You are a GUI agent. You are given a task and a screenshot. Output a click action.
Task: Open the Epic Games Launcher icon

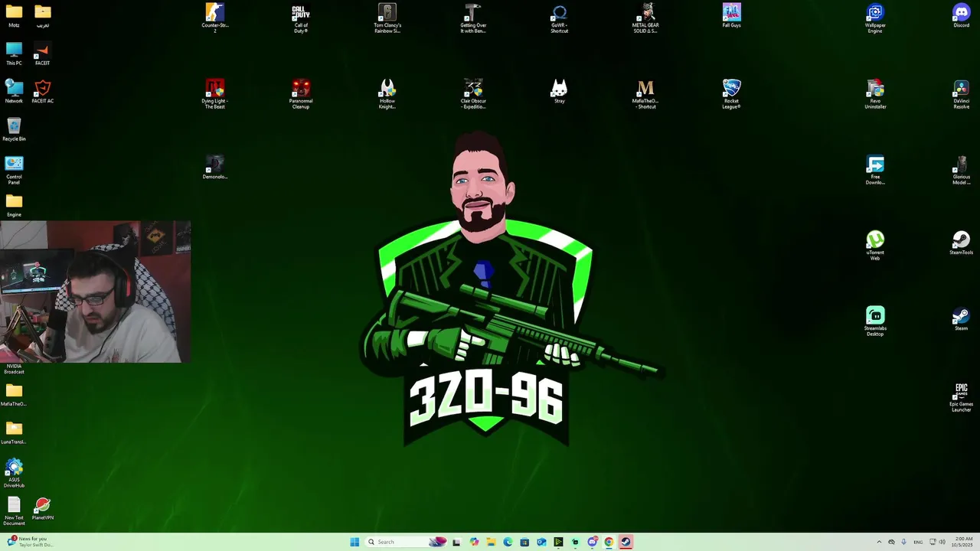tap(962, 397)
